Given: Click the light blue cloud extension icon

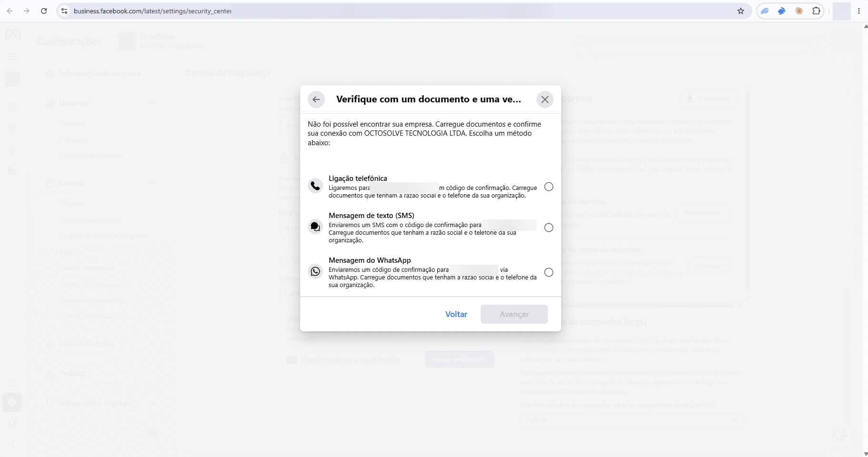Looking at the screenshot, I should 765,11.
